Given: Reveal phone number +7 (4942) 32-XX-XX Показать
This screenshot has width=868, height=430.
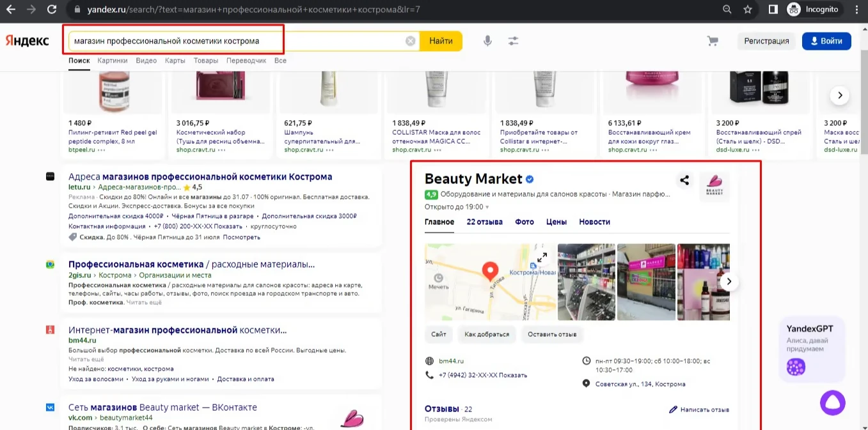Looking at the screenshot, I should click(483, 375).
